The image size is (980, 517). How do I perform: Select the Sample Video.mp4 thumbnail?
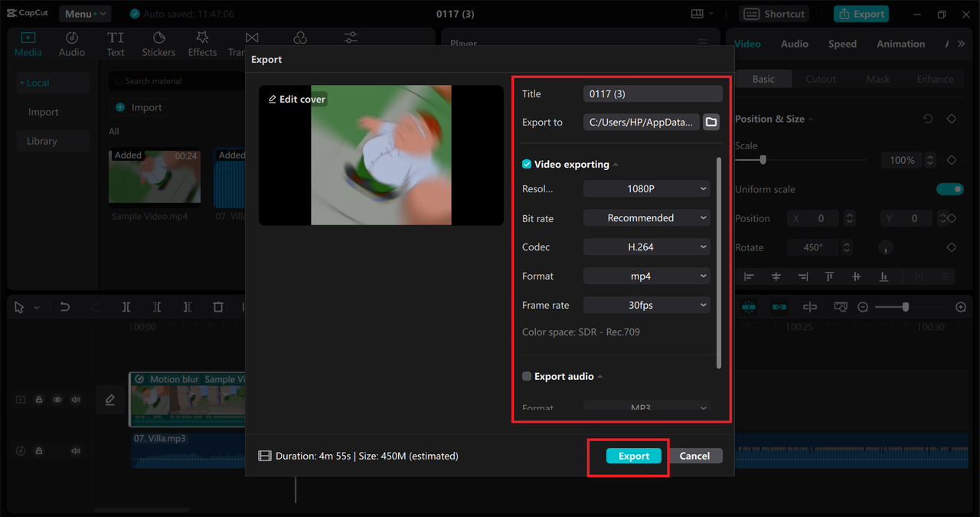pos(155,178)
